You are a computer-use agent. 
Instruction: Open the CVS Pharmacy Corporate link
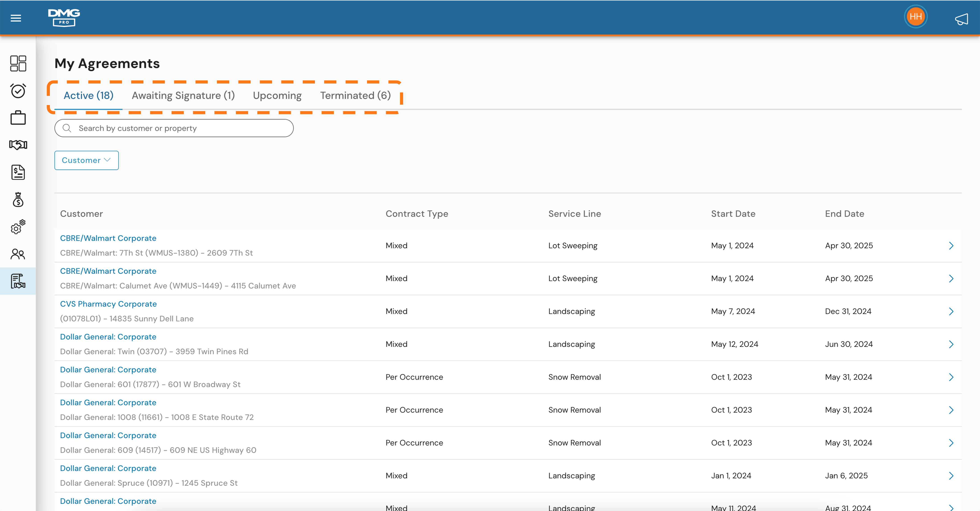[x=108, y=304]
